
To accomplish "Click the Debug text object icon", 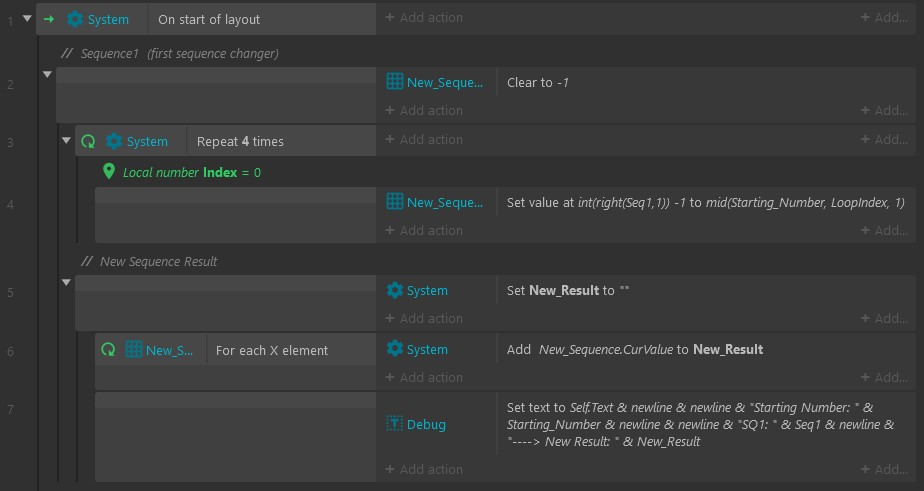I will (395, 424).
